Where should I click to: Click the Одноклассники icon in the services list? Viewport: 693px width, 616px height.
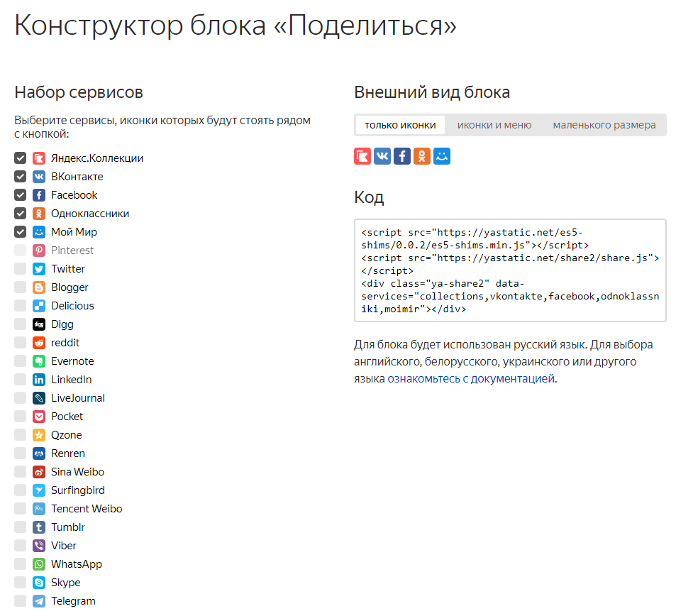click(39, 214)
